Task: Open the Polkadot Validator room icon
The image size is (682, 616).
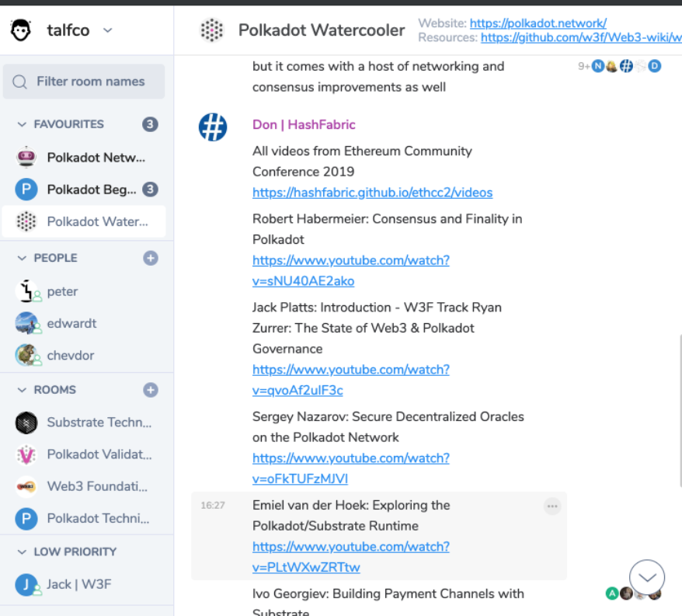Action: tap(26, 454)
